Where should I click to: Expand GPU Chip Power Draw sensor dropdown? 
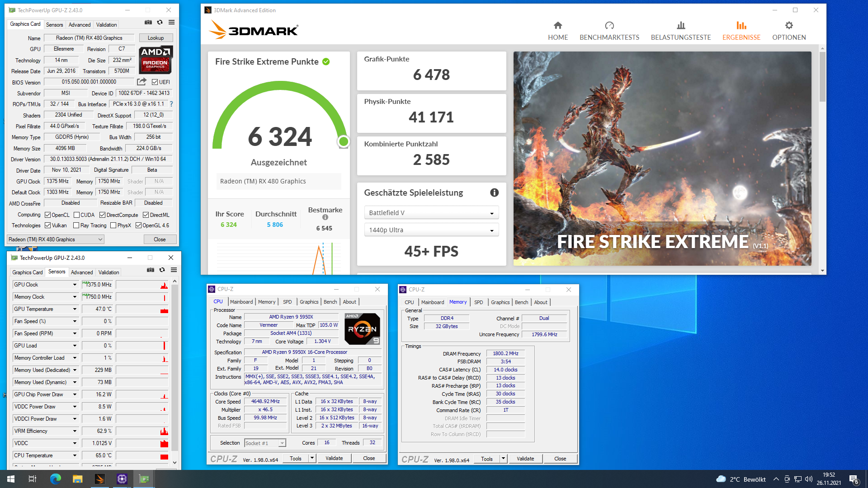(x=75, y=394)
